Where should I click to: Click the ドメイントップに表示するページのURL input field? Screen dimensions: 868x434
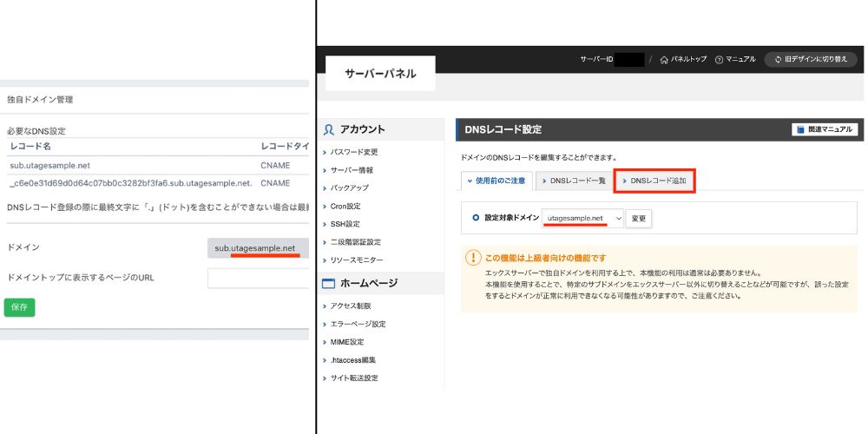pos(259,277)
